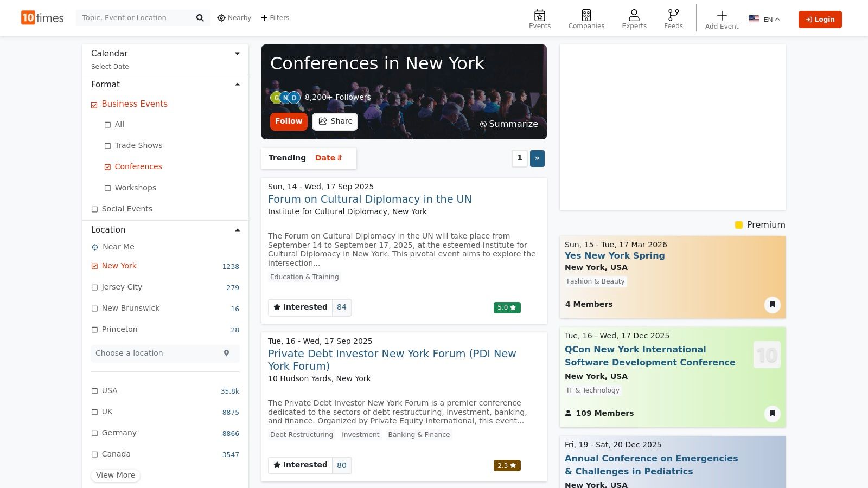This screenshot has height=488, width=868.
Task: Click the Choose a location input field
Action: (x=157, y=353)
